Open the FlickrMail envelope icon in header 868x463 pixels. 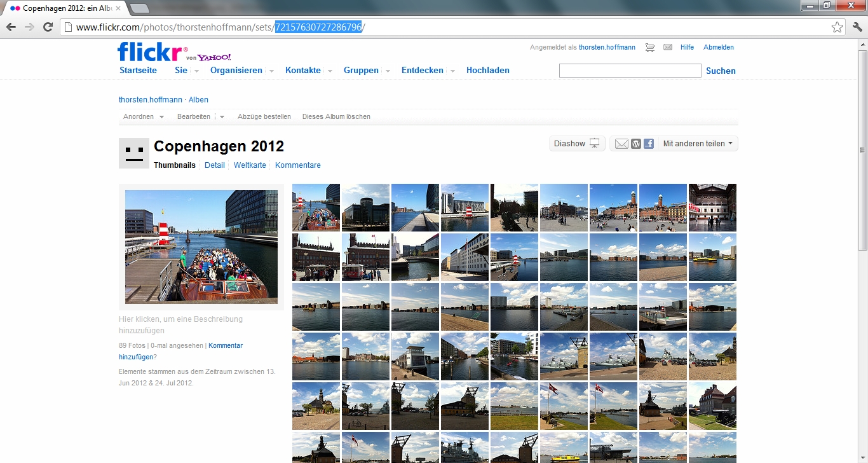668,48
